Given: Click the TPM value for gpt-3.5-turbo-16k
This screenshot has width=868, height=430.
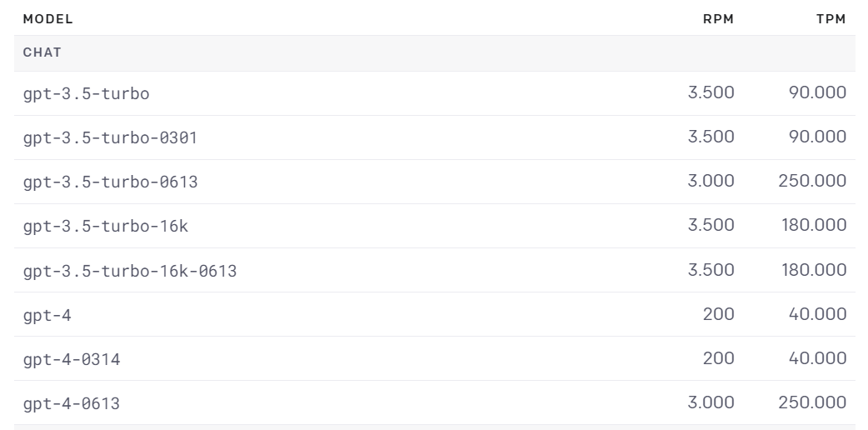Looking at the screenshot, I should (x=813, y=225).
